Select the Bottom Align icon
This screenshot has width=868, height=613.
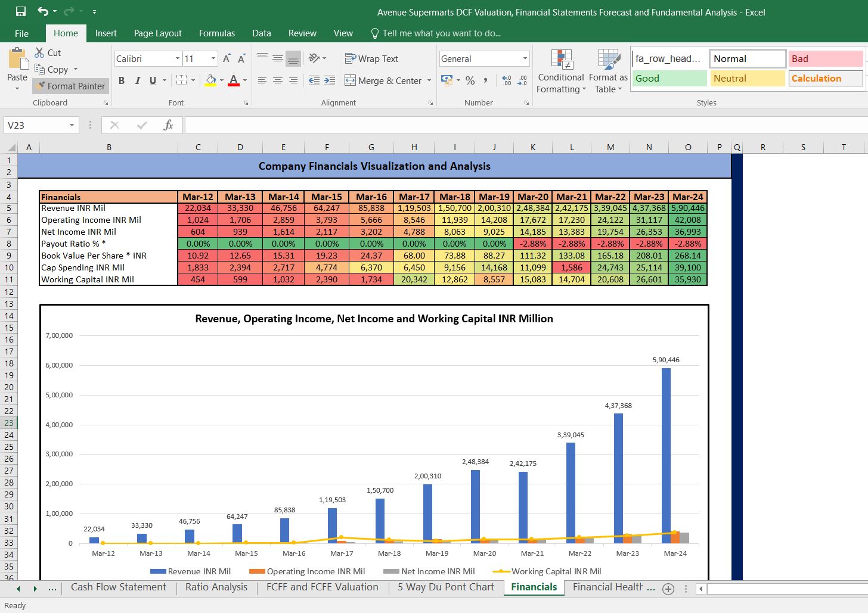tap(293, 58)
